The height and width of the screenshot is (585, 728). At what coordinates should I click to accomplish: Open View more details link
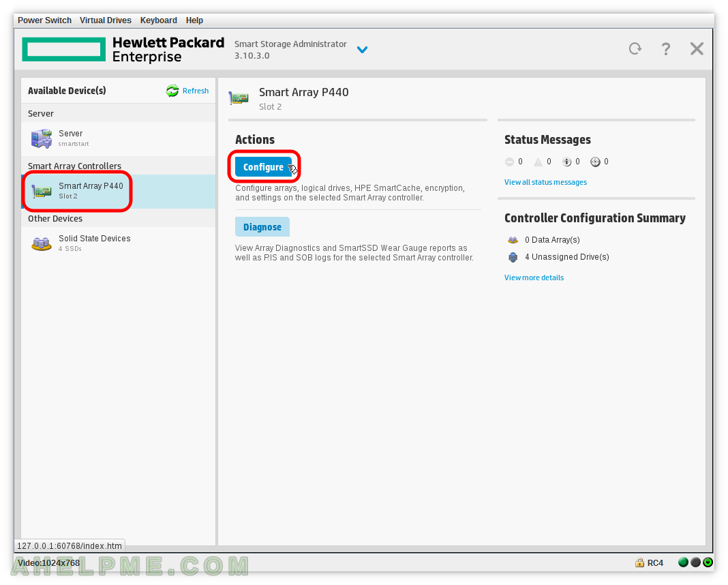pyautogui.click(x=534, y=277)
